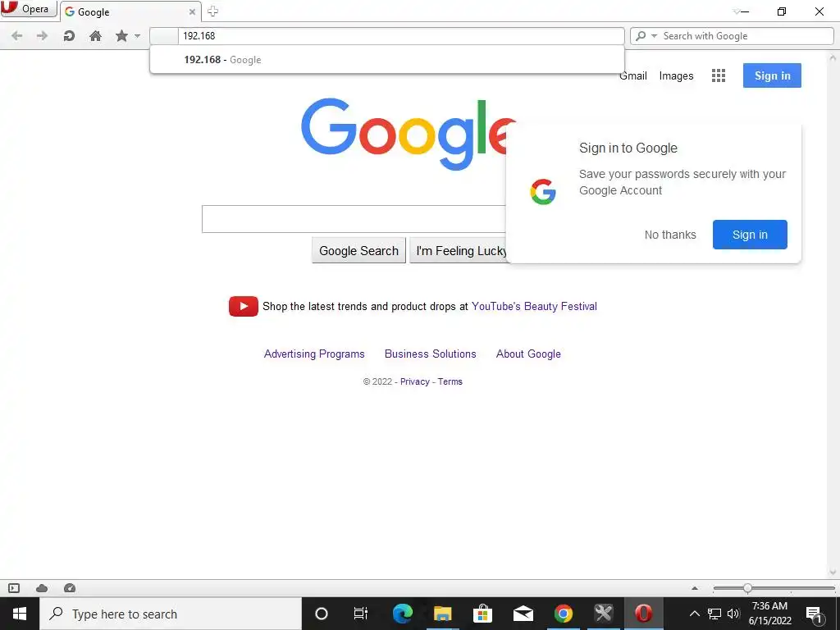Open the Windows Start menu

click(20, 614)
